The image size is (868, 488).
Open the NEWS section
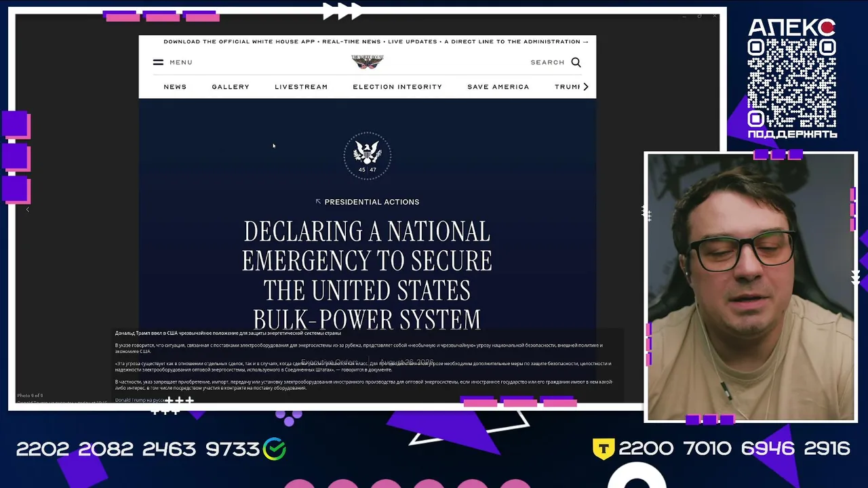tap(175, 87)
